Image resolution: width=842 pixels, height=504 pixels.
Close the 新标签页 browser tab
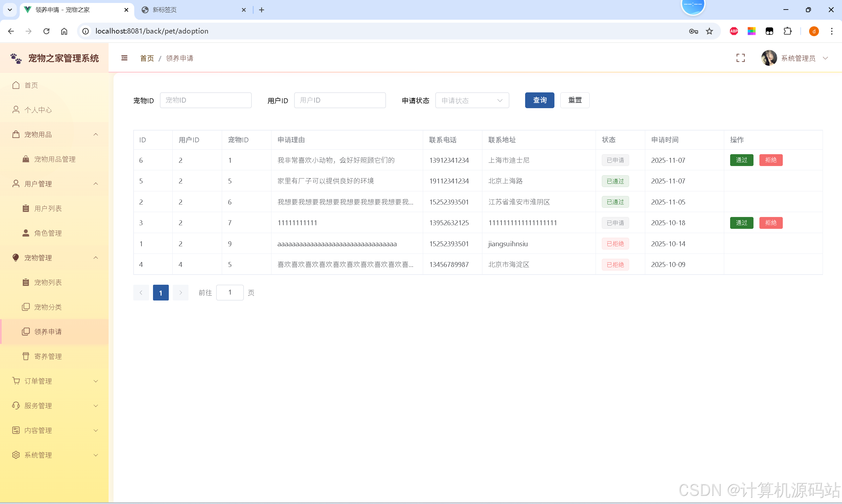coord(243,10)
